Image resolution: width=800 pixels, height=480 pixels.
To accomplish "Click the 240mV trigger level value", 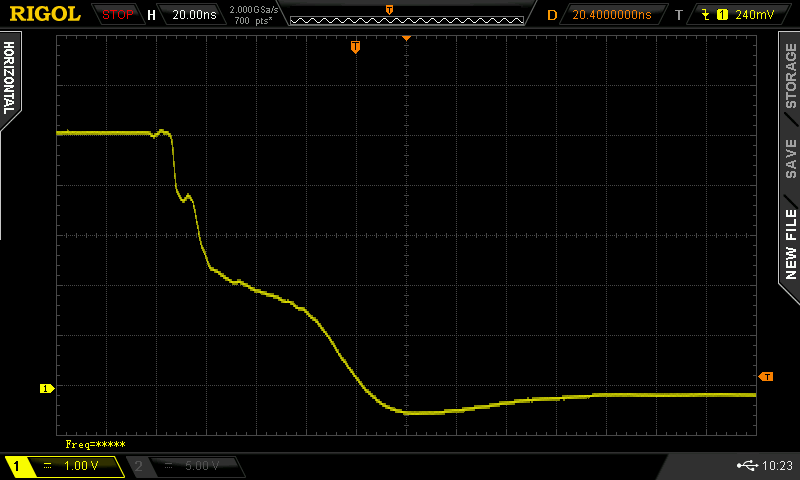I will point(755,15).
